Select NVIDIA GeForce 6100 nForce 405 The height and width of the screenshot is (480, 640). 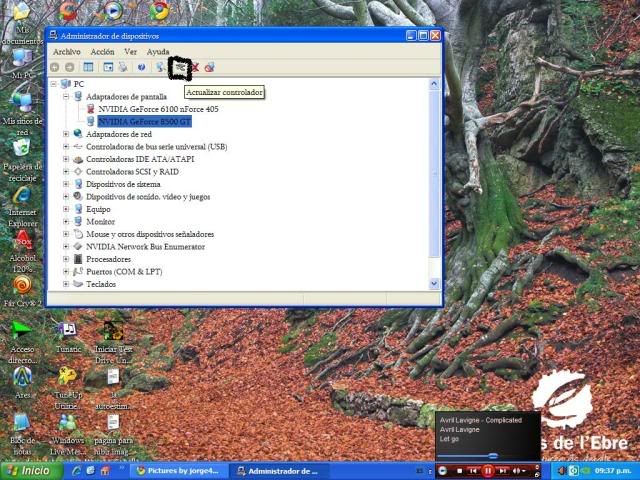click(x=158, y=109)
